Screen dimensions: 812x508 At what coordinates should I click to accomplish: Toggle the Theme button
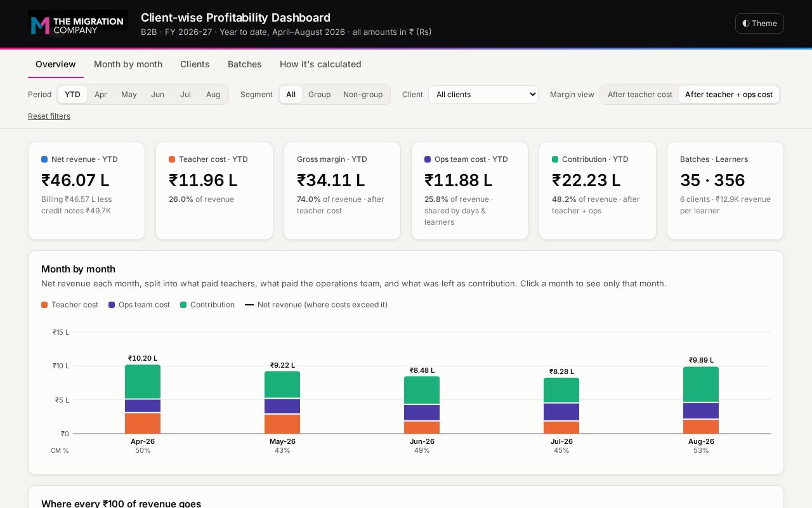pyautogui.click(x=759, y=23)
